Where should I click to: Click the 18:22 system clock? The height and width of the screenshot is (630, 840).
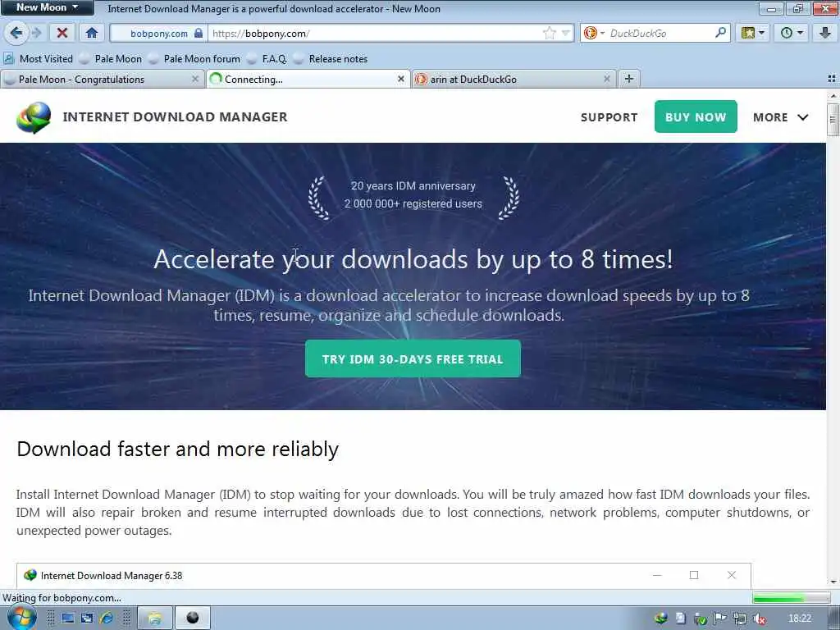799,619
